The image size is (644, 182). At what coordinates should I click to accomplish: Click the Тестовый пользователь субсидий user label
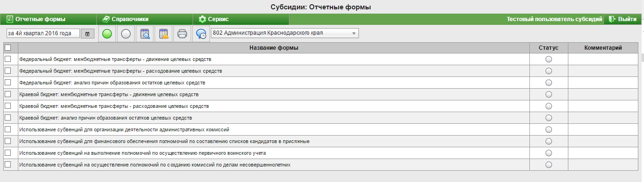coord(554,19)
